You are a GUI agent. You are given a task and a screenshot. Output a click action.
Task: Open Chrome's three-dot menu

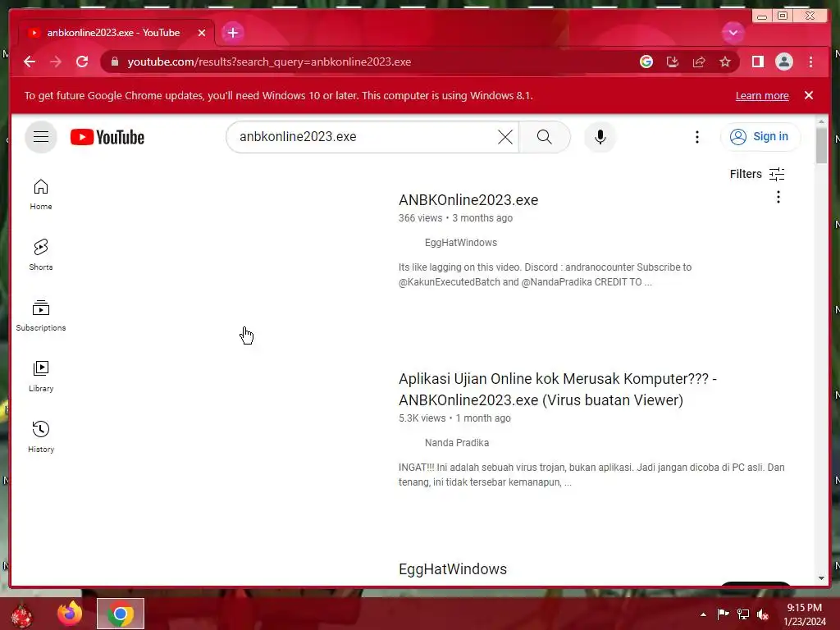[x=810, y=62]
